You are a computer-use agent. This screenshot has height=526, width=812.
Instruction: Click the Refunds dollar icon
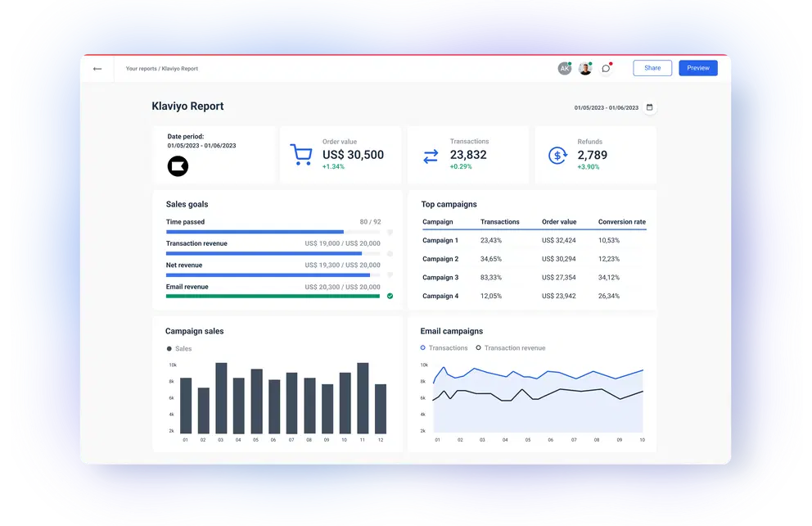(x=558, y=155)
